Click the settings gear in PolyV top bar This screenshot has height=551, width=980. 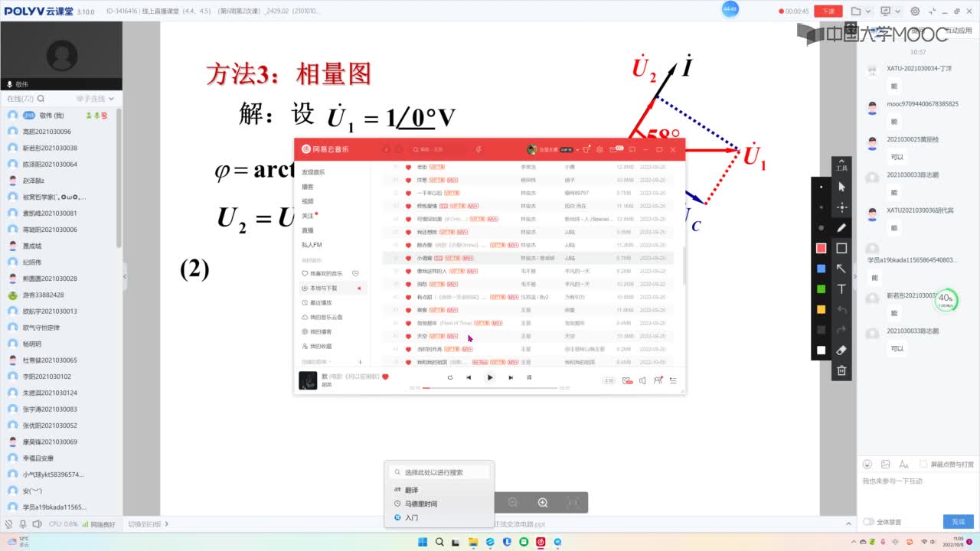click(x=916, y=11)
